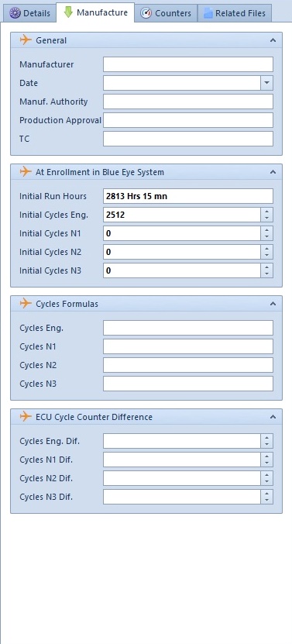
Task: Click the Manufacturer text field
Action: (x=188, y=64)
